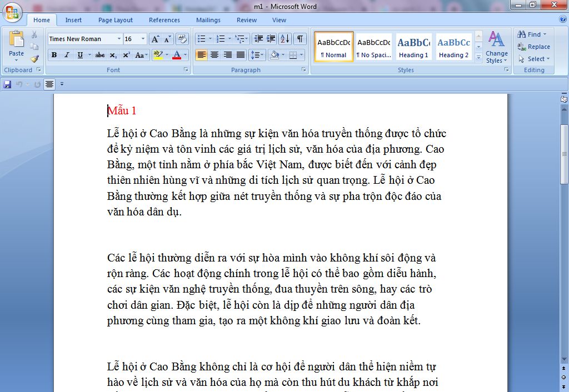Click Find in Editing group
Viewport: 569px width, 392px height.
point(532,34)
